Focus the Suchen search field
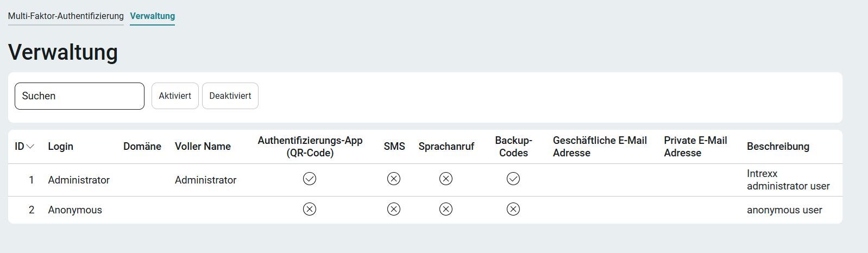This screenshot has width=868, height=253. 79,96
